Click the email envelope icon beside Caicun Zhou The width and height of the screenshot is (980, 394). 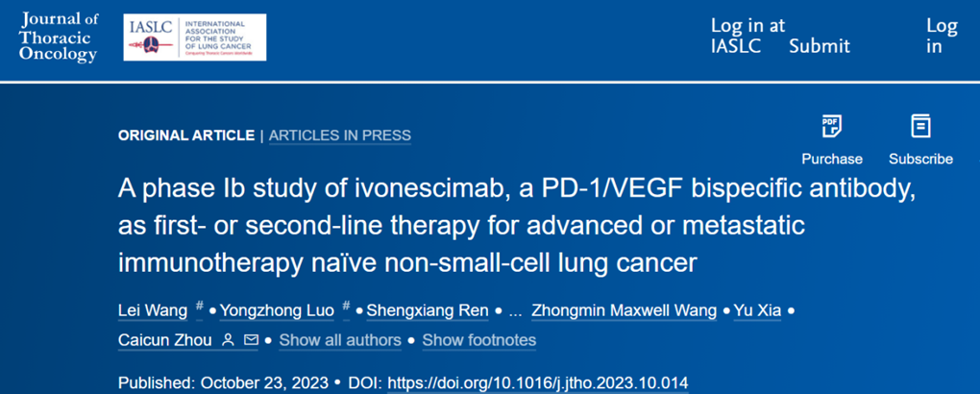point(251,340)
